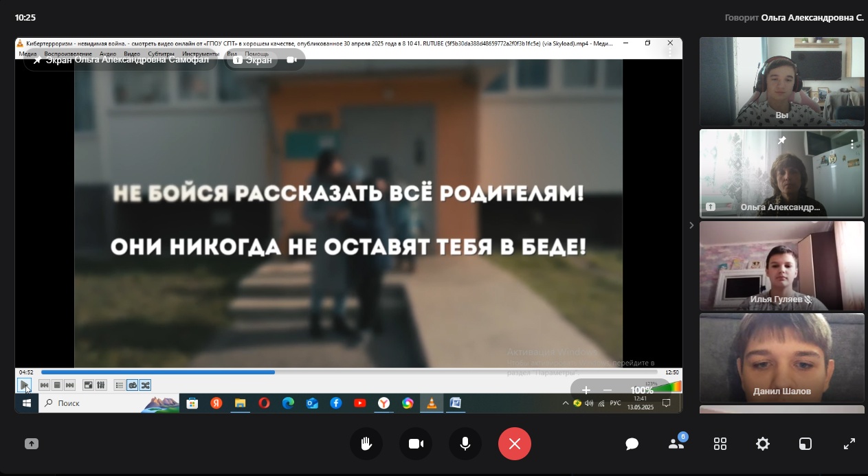868x476 pixels.
Task: Toggle your camera in the call toolbar
Action: (x=416, y=444)
